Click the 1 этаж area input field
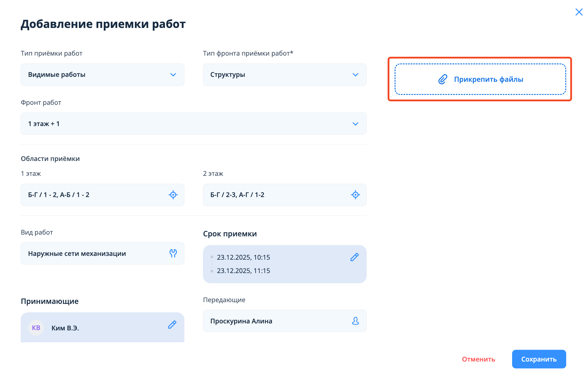This screenshot has width=588, height=379. point(93,195)
